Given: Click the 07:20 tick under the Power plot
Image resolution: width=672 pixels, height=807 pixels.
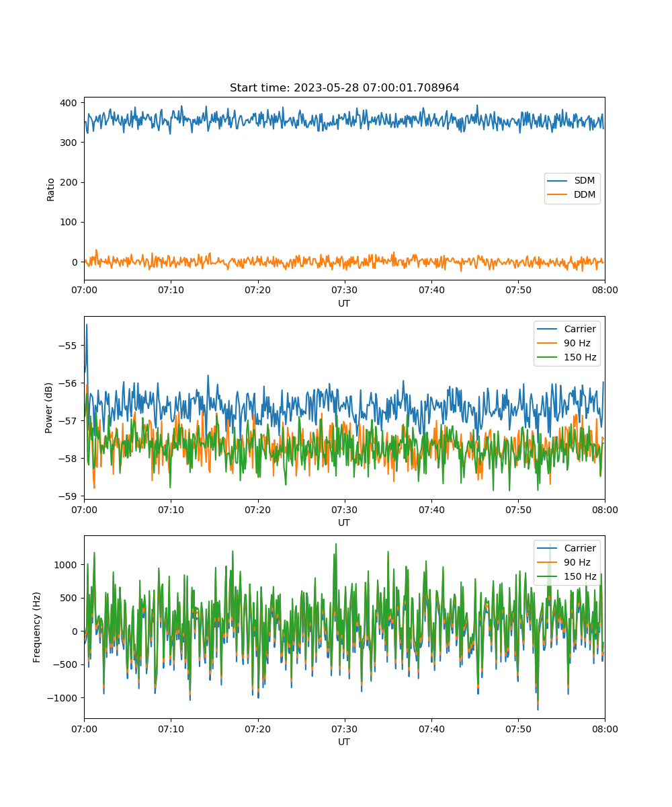Looking at the screenshot, I should tap(257, 509).
